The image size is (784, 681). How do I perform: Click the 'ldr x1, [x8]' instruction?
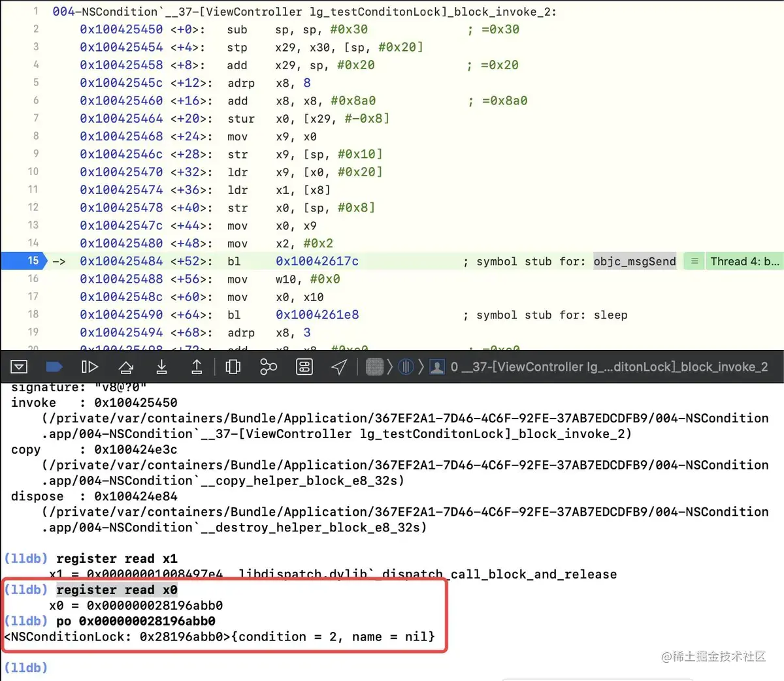click(279, 190)
